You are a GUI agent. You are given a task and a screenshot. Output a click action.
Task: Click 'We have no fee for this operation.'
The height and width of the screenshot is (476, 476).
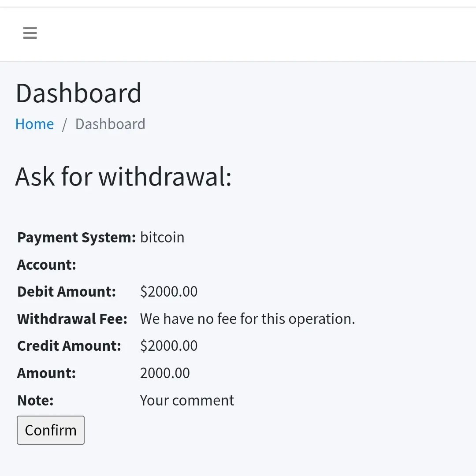click(x=247, y=319)
